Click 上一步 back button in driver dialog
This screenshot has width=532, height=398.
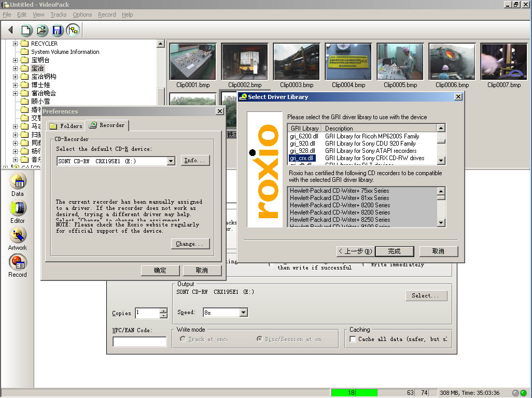(x=355, y=251)
